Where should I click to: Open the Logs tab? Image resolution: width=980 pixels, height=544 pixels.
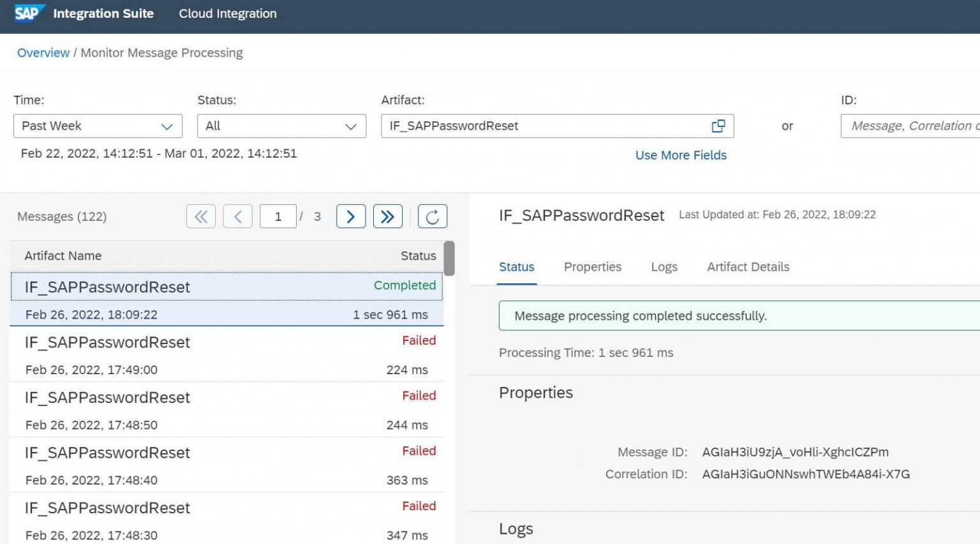(x=664, y=267)
